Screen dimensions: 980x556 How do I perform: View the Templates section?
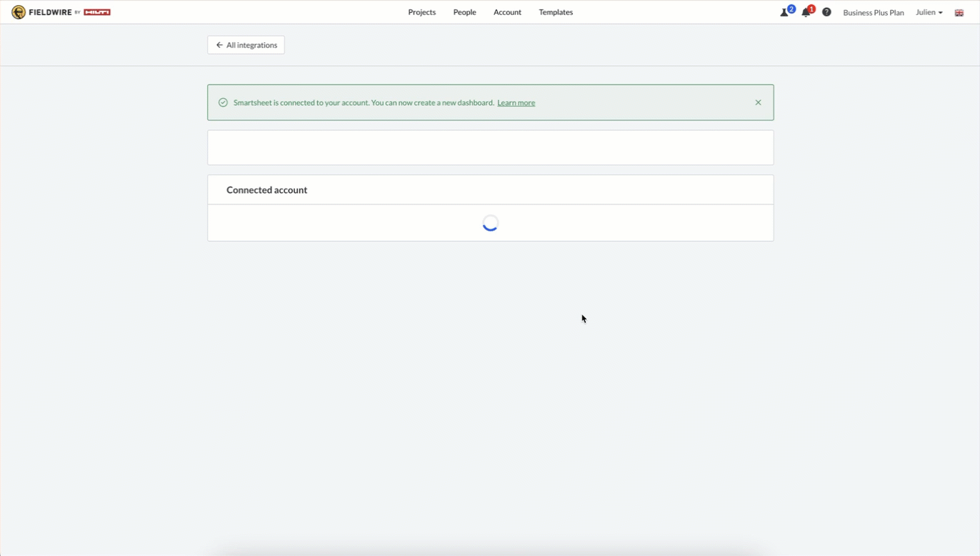(556, 12)
